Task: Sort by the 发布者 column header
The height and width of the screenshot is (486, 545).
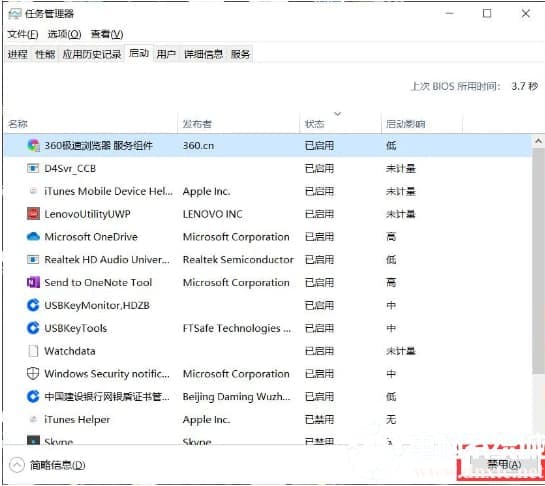Action: pos(238,124)
